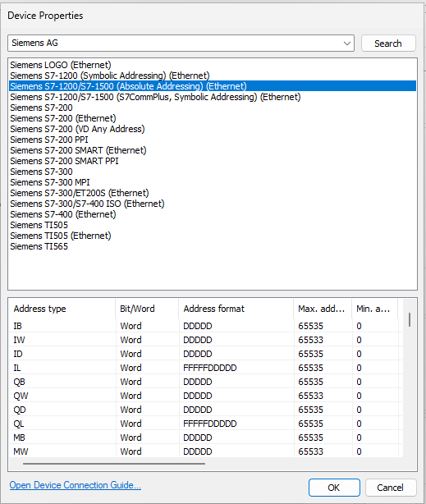The image size is (426, 504).
Task: Click the Search button
Action: pos(388,43)
